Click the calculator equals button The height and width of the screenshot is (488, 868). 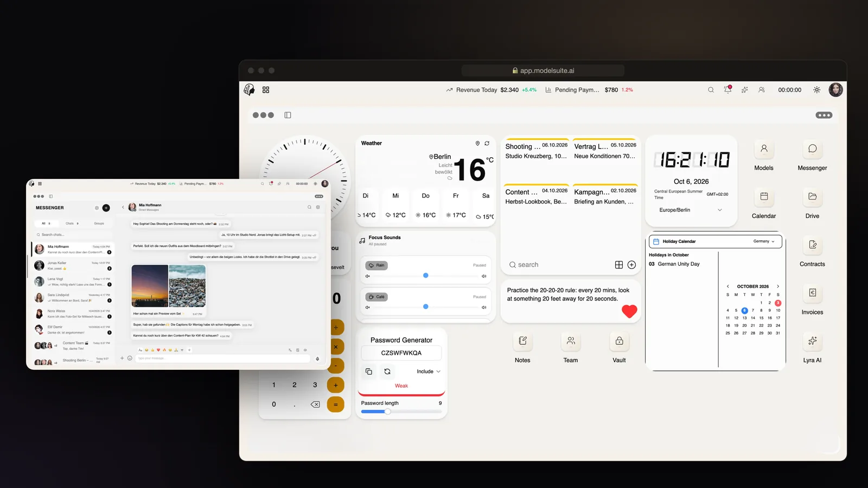coord(335,404)
